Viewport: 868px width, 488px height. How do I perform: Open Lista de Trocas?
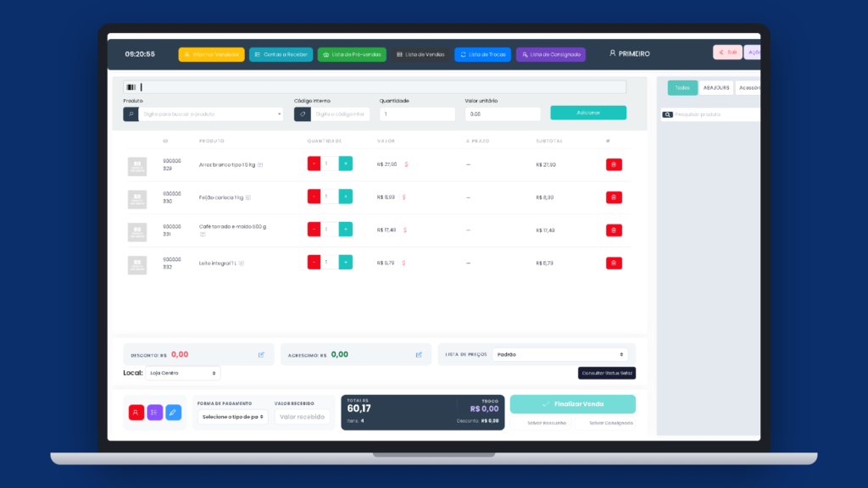coord(482,54)
